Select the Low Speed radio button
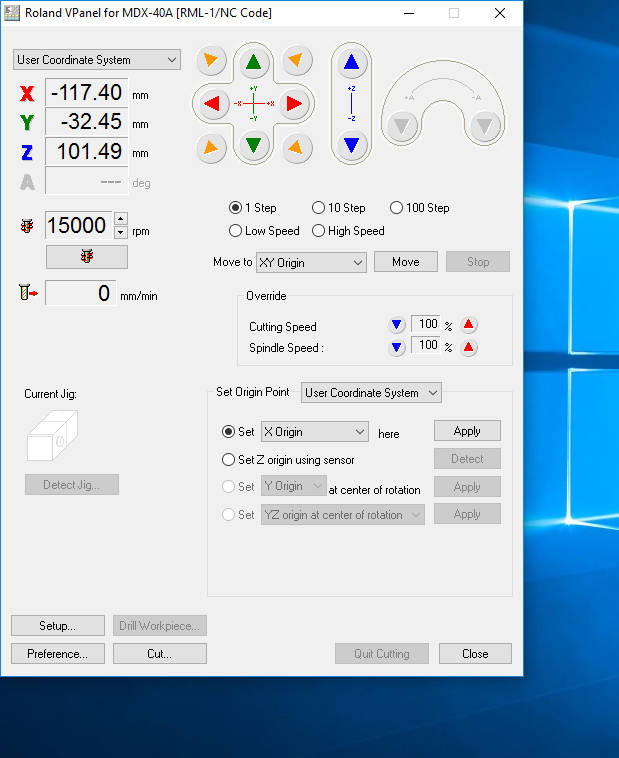This screenshot has height=758, width=619. click(x=236, y=231)
